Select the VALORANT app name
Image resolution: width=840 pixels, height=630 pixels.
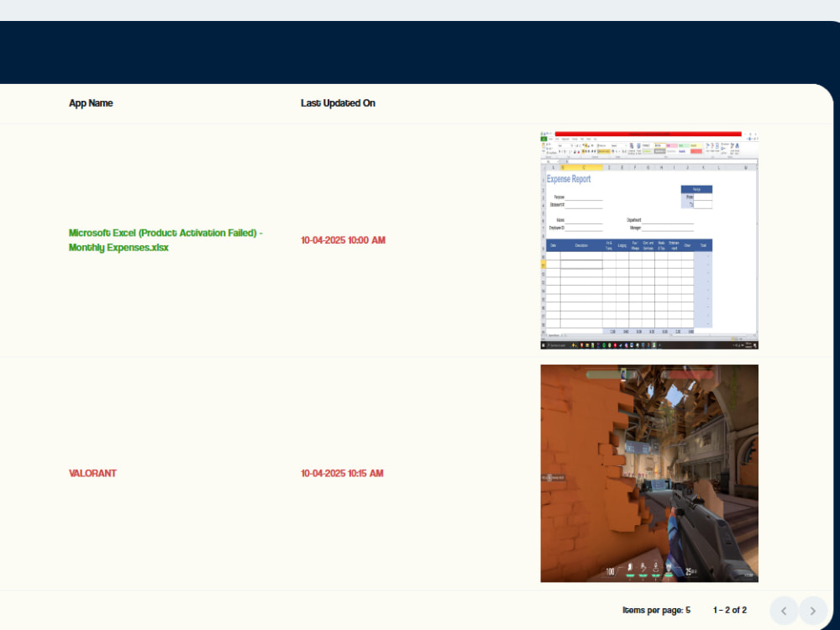[x=92, y=473]
